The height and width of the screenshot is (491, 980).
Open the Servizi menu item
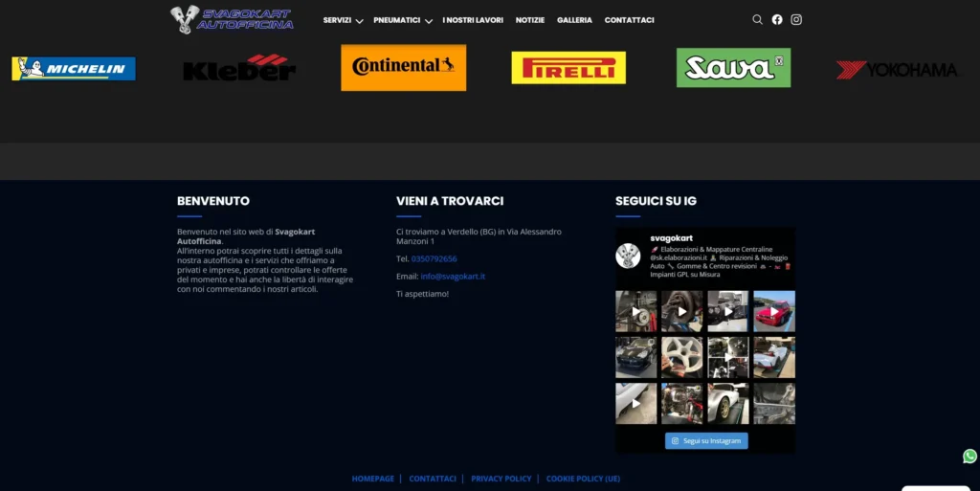click(337, 20)
